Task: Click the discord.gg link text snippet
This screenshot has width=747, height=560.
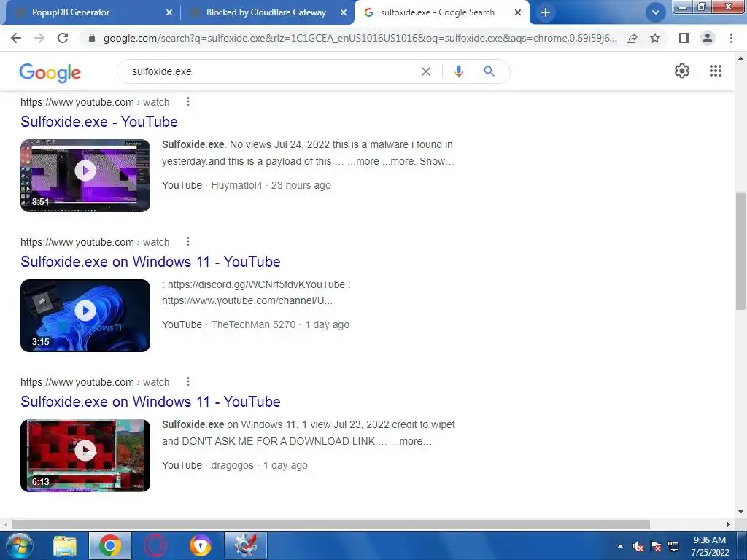Action: coord(256,284)
